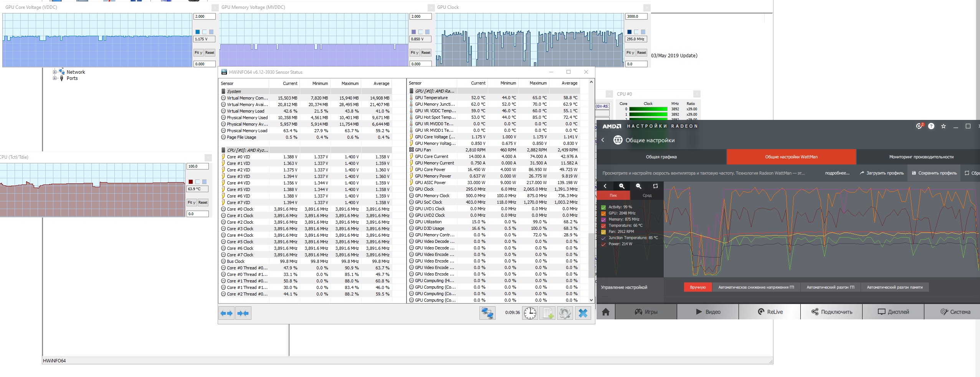Image resolution: width=980 pixels, height=377 pixels.
Task: Click Fit y on the CPU Tctl/Tdie graph
Action: click(x=192, y=203)
